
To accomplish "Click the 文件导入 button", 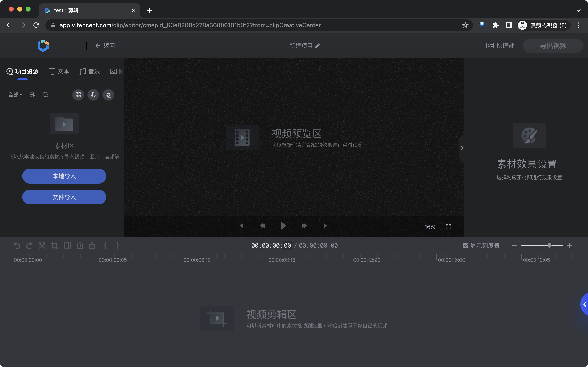I will 64,197.
